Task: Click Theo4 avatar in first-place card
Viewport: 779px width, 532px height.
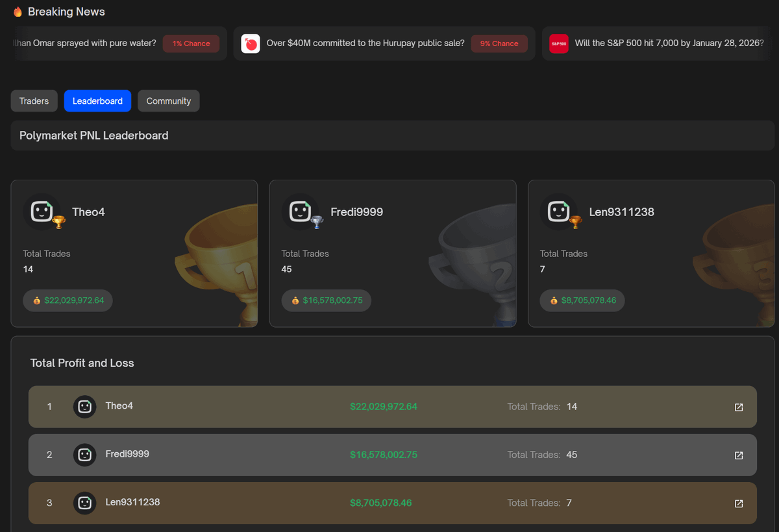Action: [42, 212]
